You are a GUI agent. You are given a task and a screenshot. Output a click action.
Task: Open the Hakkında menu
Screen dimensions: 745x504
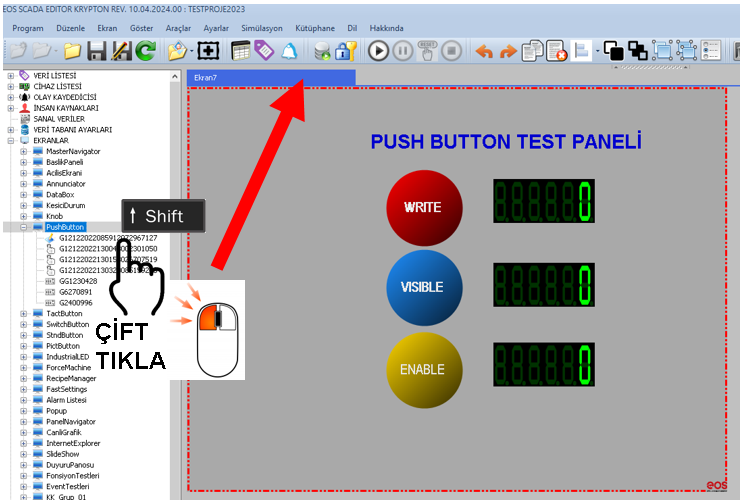coord(386,28)
